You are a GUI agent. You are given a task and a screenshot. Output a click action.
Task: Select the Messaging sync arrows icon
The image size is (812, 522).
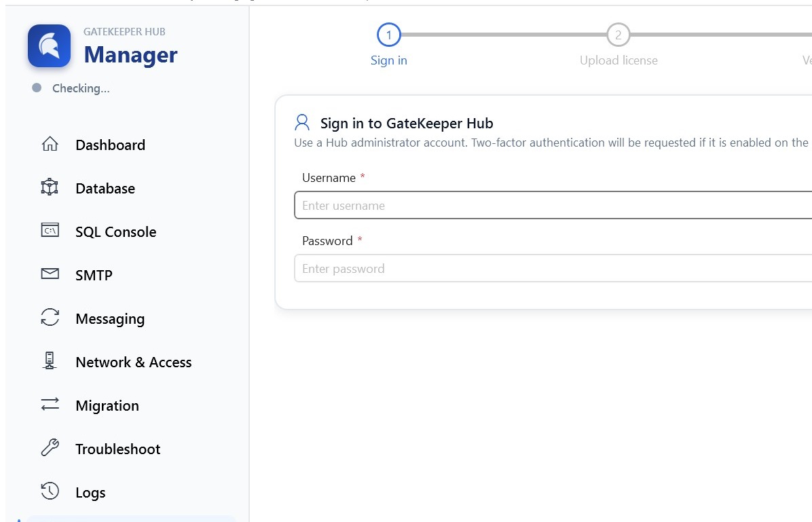pos(50,318)
